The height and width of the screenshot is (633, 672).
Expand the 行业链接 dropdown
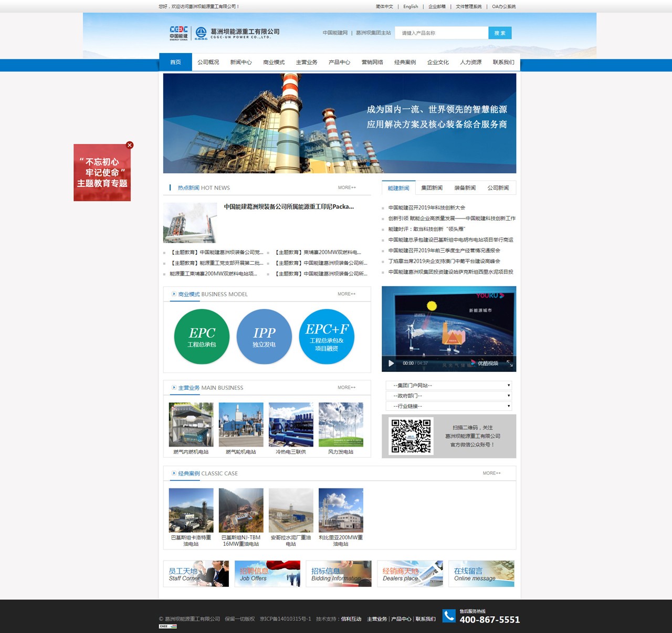[449, 406]
